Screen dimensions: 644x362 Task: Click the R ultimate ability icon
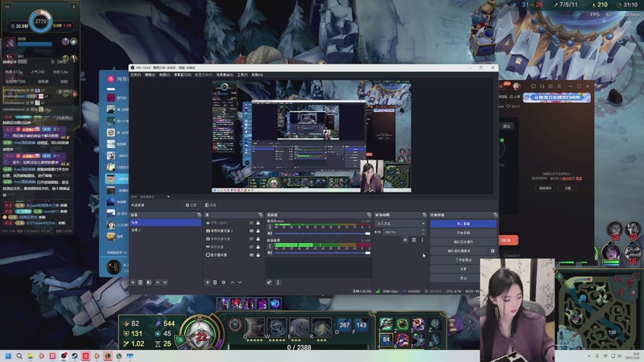click(321, 328)
